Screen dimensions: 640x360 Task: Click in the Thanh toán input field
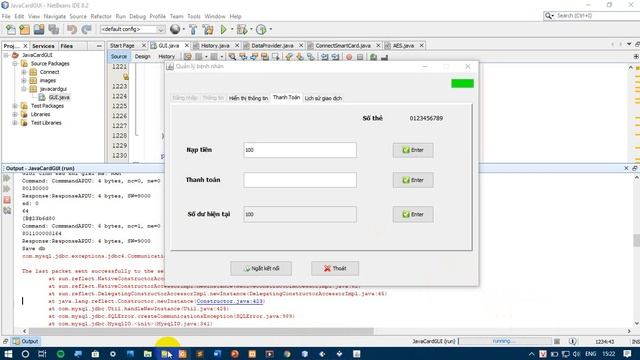[x=300, y=180]
